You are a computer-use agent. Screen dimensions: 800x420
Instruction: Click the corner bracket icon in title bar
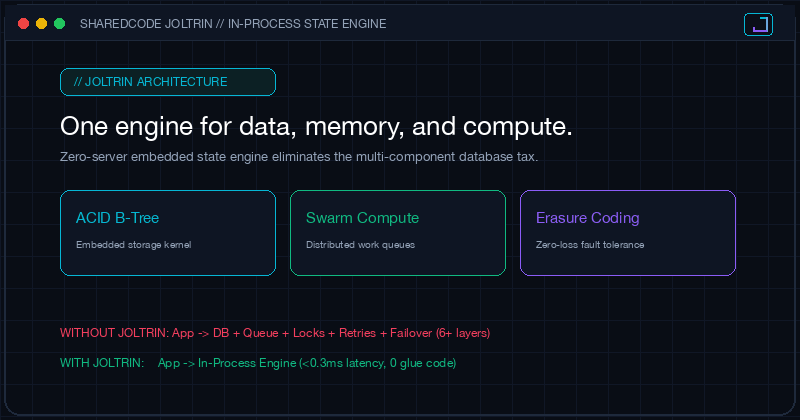point(758,24)
